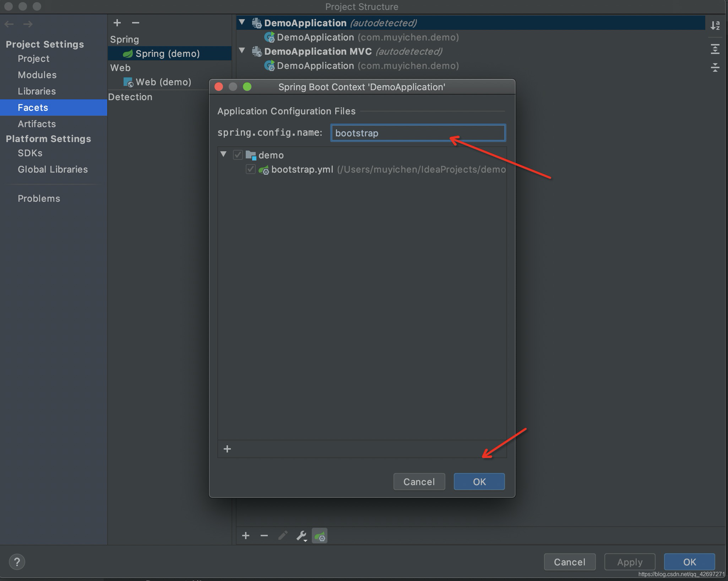728x581 pixels.
Task: Toggle the bootstrap.yml checkbox
Action: coord(250,169)
